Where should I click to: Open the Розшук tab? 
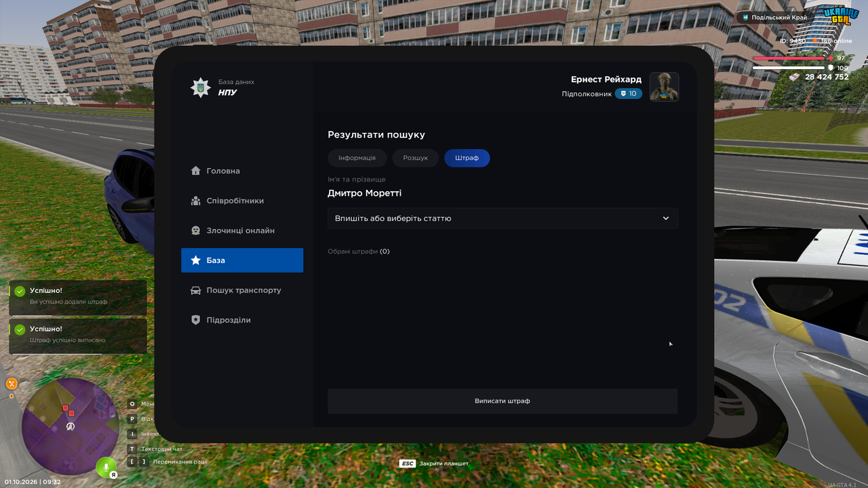pos(416,158)
